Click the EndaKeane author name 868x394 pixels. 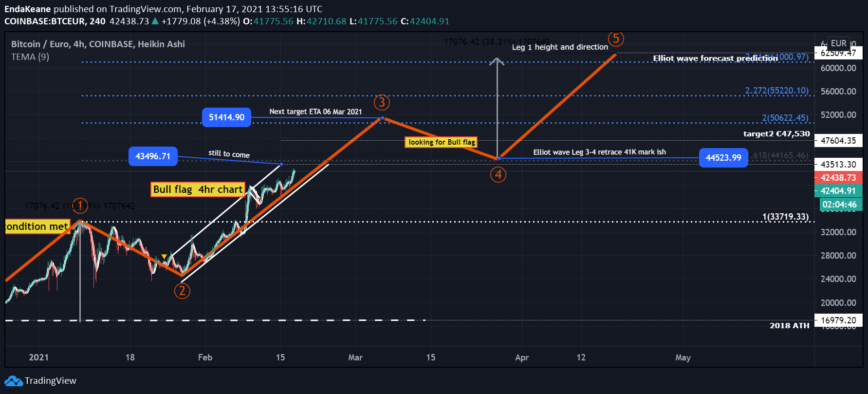(28, 9)
